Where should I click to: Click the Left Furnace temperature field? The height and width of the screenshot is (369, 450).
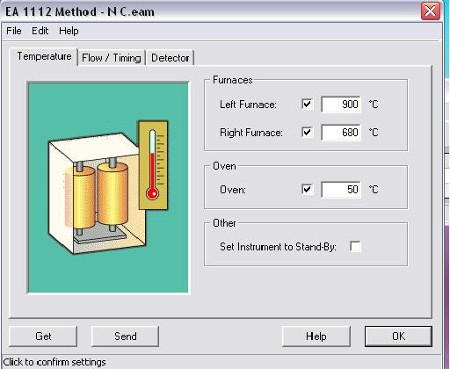341,104
